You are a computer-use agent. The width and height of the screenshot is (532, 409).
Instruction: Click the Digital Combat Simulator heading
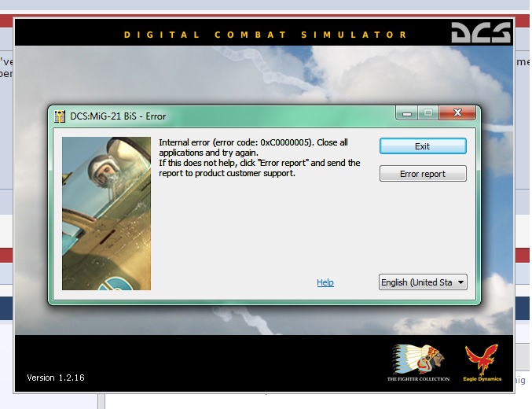[266, 35]
